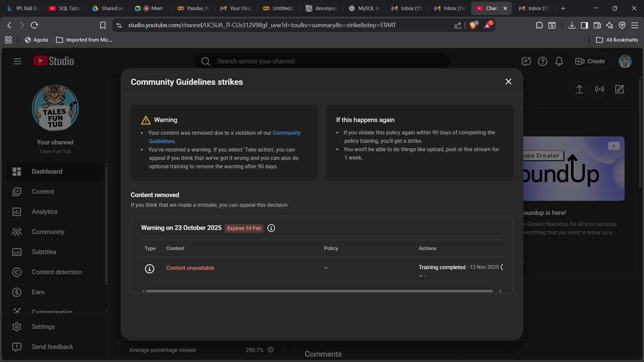
Task: Switch to the MySQL browser tab
Action: [x=365, y=8]
